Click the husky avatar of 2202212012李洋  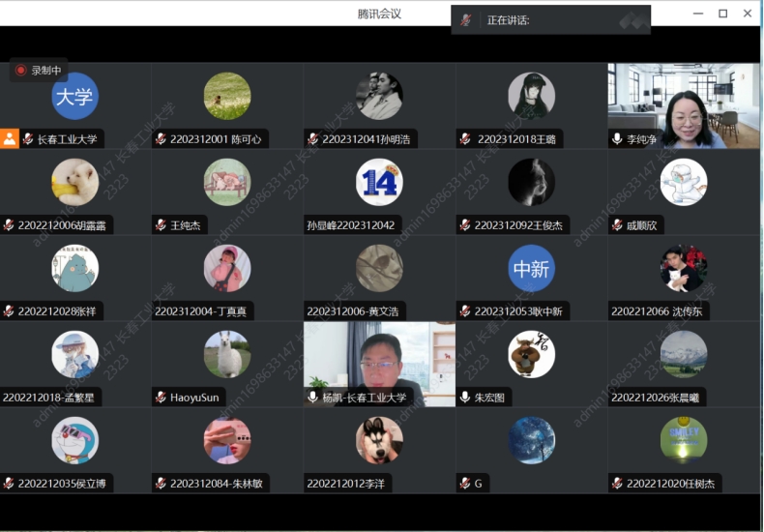pos(379,440)
